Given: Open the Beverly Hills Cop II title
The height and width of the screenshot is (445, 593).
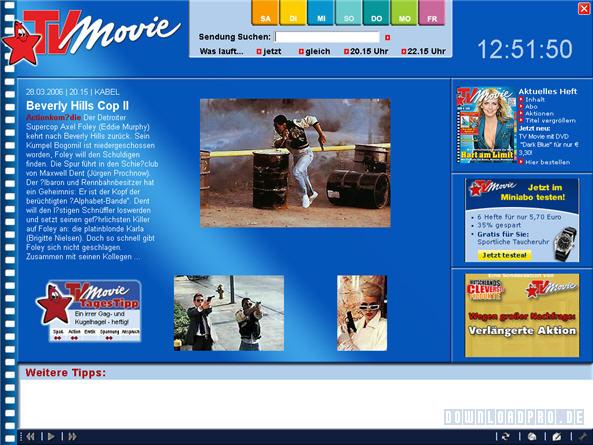Looking at the screenshot, I should click(x=77, y=105).
